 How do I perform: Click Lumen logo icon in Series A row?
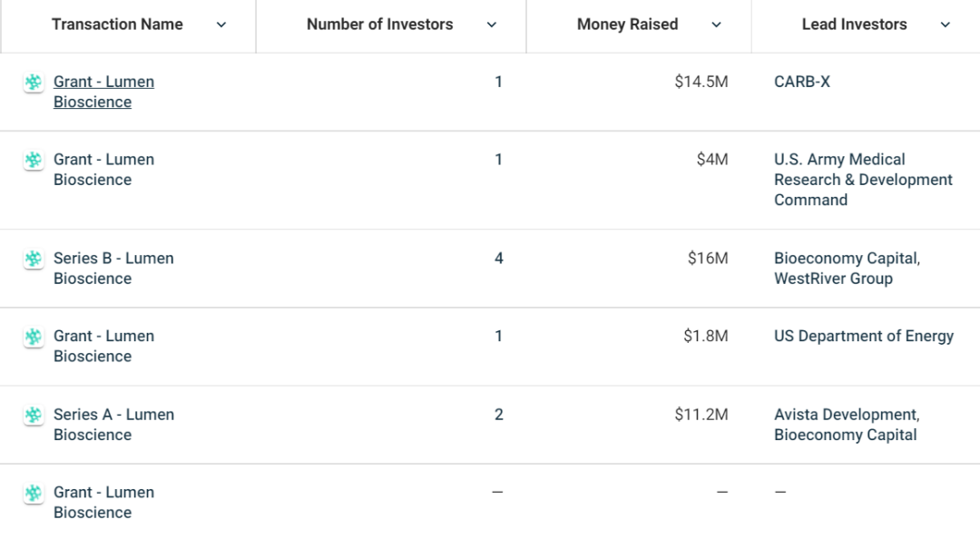[x=34, y=415]
